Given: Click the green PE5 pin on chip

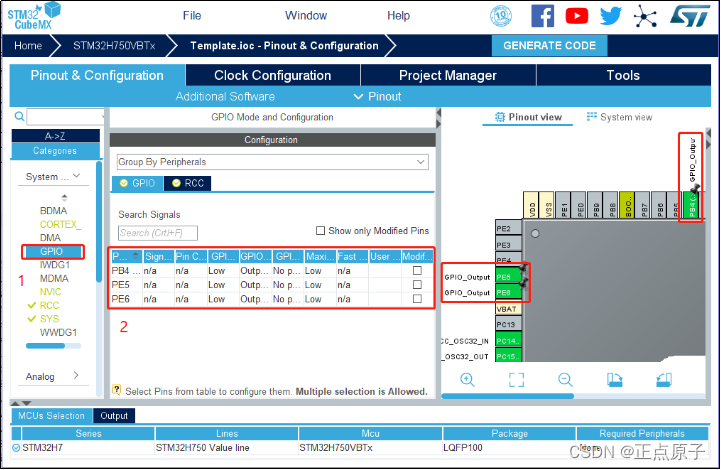Looking at the screenshot, I should coord(509,277).
